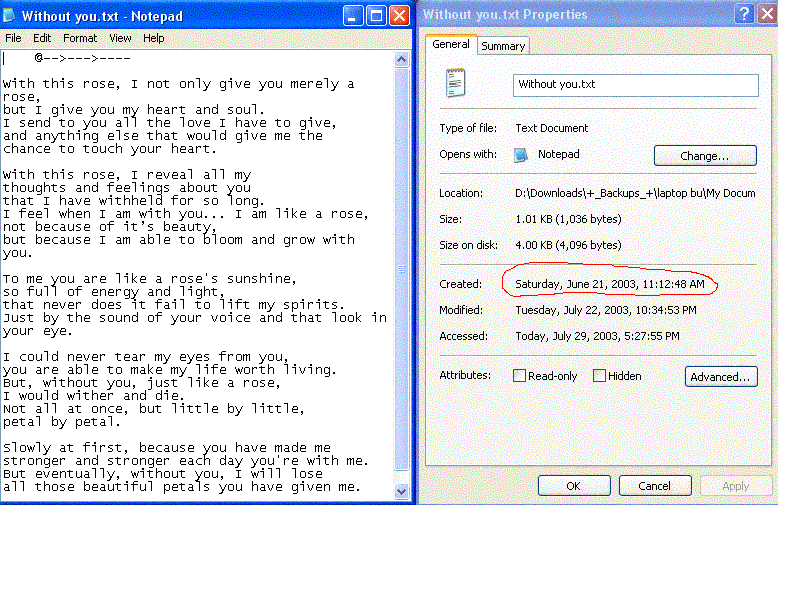800x600 pixels.
Task: Click the greyed-out Apply button
Action: click(x=736, y=486)
